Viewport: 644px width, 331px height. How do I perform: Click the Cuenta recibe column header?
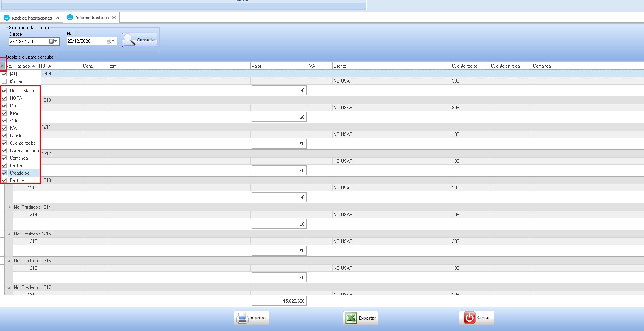(x=470, y=66)
